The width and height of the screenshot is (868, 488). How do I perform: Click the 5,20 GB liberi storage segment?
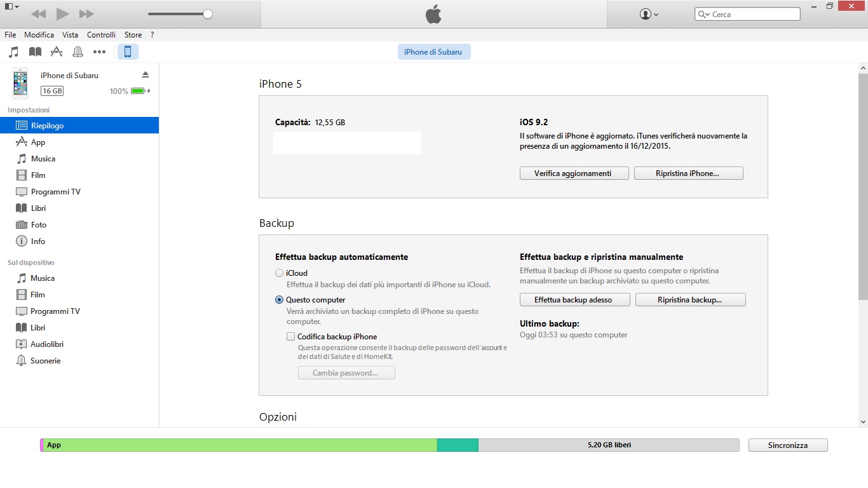[609, 445]
